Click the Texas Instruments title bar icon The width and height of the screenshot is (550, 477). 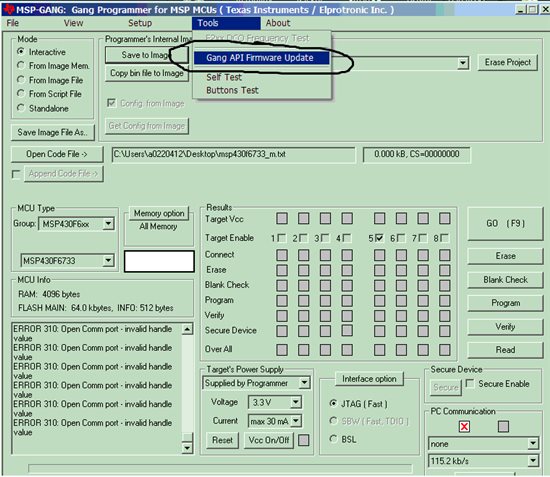pos(8,9)
